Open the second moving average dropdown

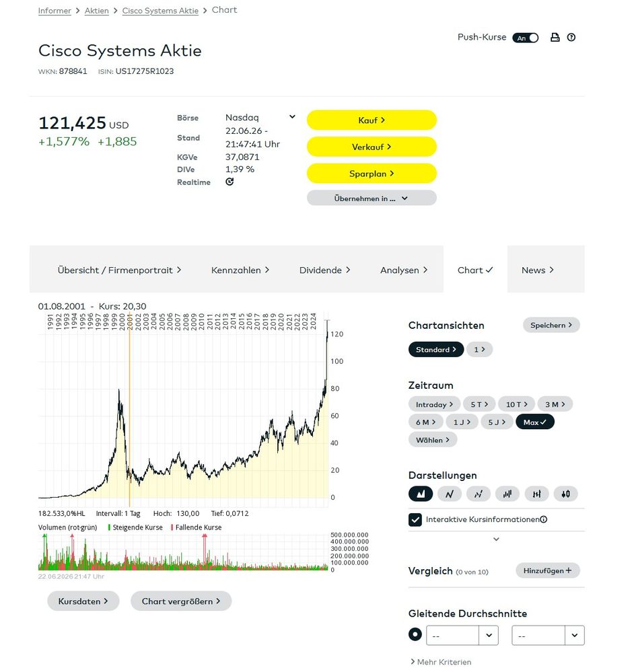pos(548,635)
